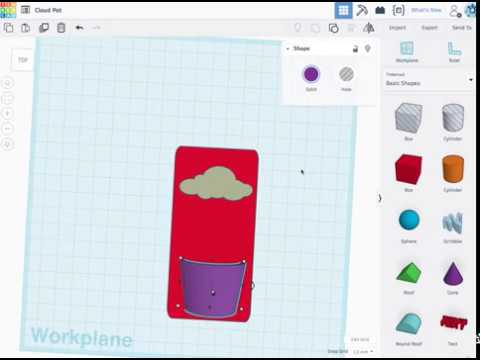Pick the green Roof shape
The width and height of the screenshot is (480, 360).
(409, 272)
